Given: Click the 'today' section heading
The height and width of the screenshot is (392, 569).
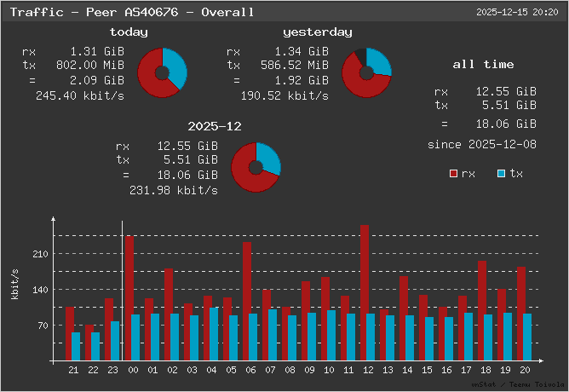Looking at the screenshot, I should [129, 32].
